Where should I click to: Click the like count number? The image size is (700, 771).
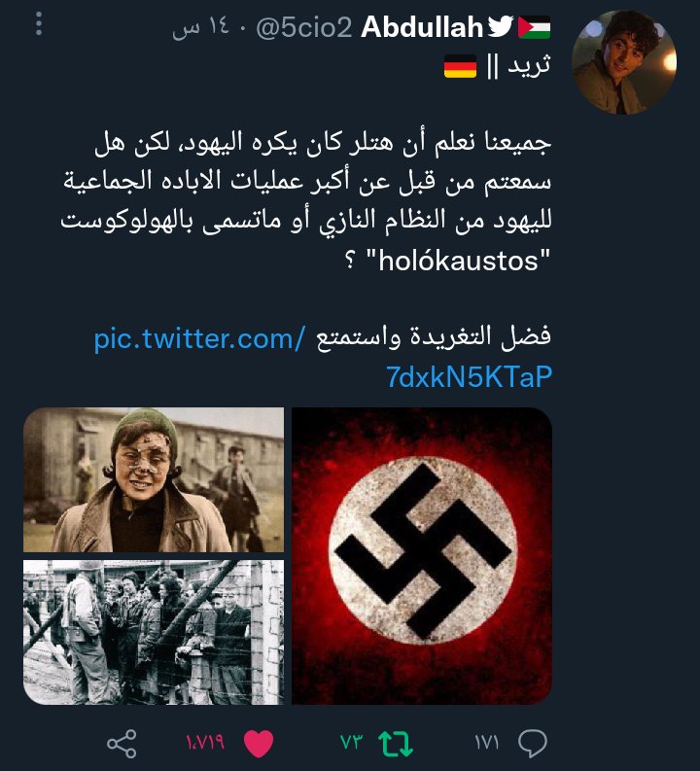[x=205, y=742]
